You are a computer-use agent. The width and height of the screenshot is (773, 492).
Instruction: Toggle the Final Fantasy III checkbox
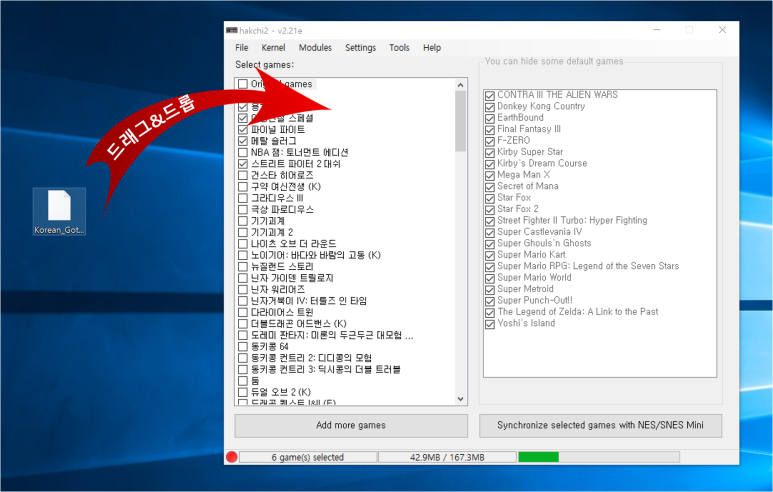click(x=490, y=130)
